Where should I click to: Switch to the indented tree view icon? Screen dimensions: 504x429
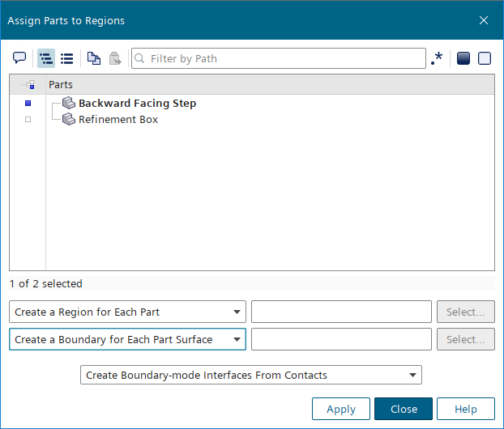[x=46, y=58]
